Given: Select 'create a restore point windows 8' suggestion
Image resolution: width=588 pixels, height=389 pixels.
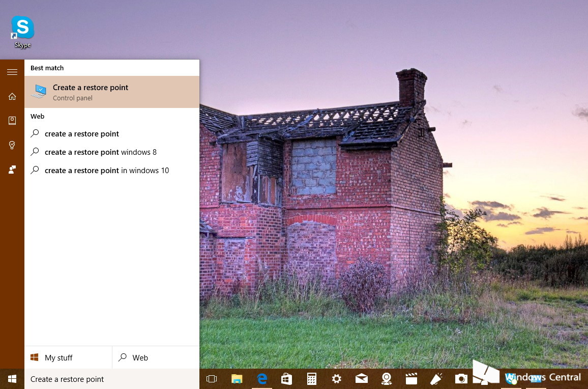Looking at the screenshot, I should pyautogui.click(x=100, y=152).
